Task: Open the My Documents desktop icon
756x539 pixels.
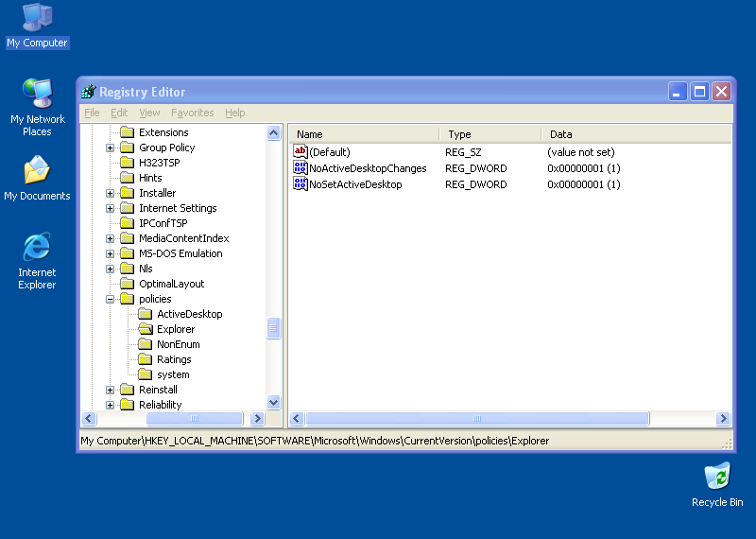Action: (x=37, y=178)
